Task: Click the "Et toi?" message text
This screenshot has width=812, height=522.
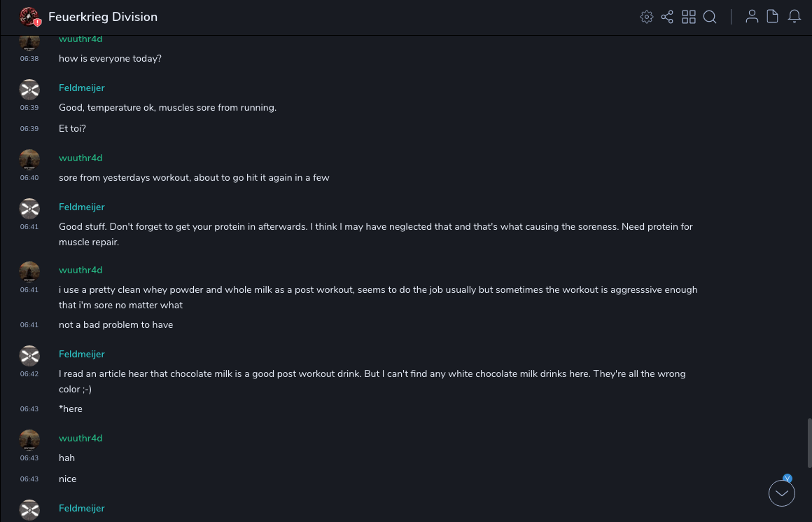Action: click(x=72, y=129)
